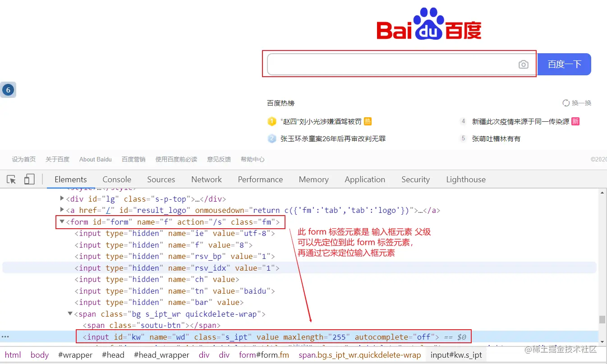Click the 换一换 refresh icon
Viewport: 607px width, 364px height.
click(566, 103)
